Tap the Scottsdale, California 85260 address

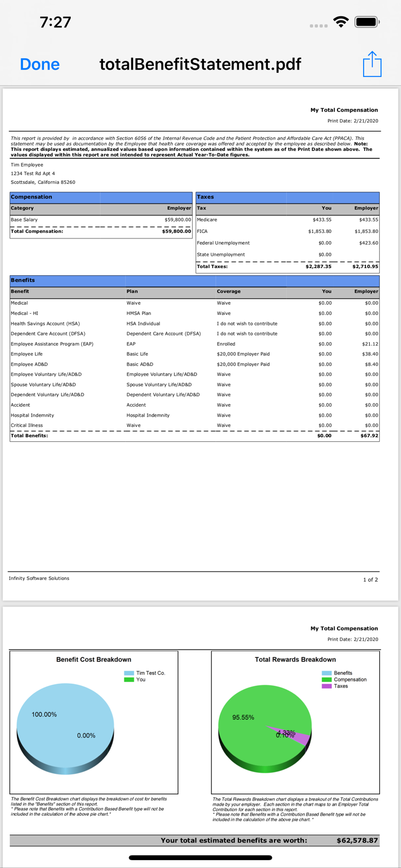tap(43, 182)
